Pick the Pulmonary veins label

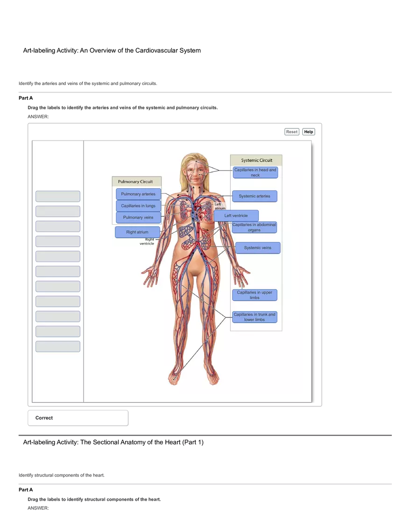pyautogui.click(x=138, y=218)
